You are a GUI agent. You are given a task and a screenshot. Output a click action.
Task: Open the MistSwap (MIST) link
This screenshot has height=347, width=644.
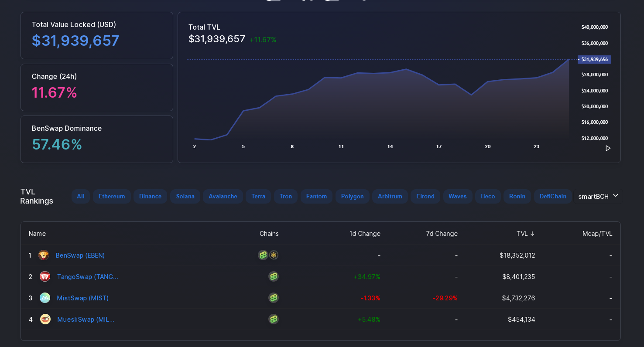[83, 298]
